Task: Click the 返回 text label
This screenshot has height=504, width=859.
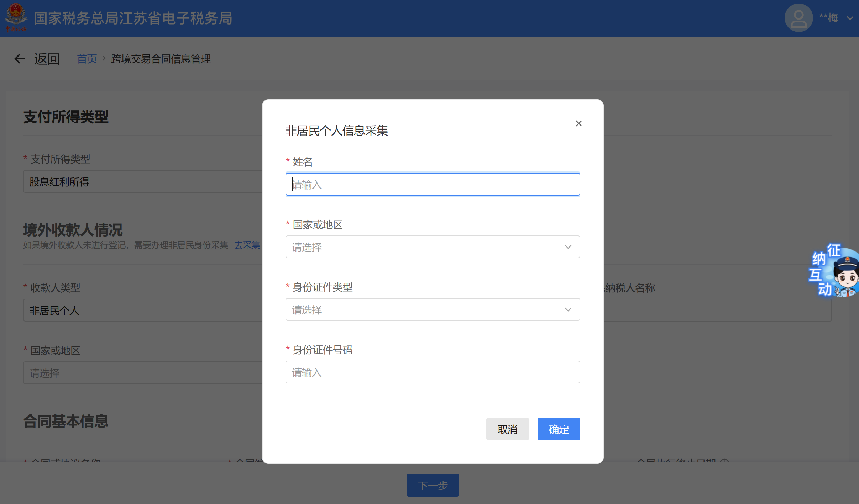Action: (47, 59)
